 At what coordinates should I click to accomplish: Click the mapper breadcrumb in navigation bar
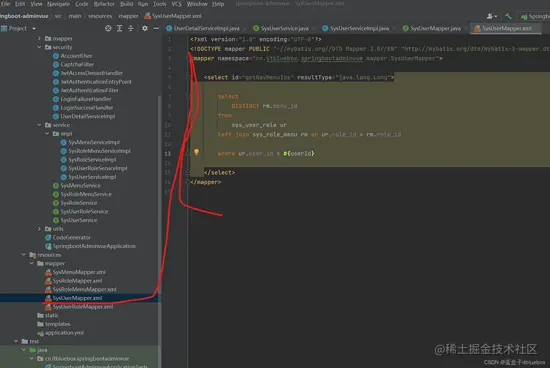point(128,16)
